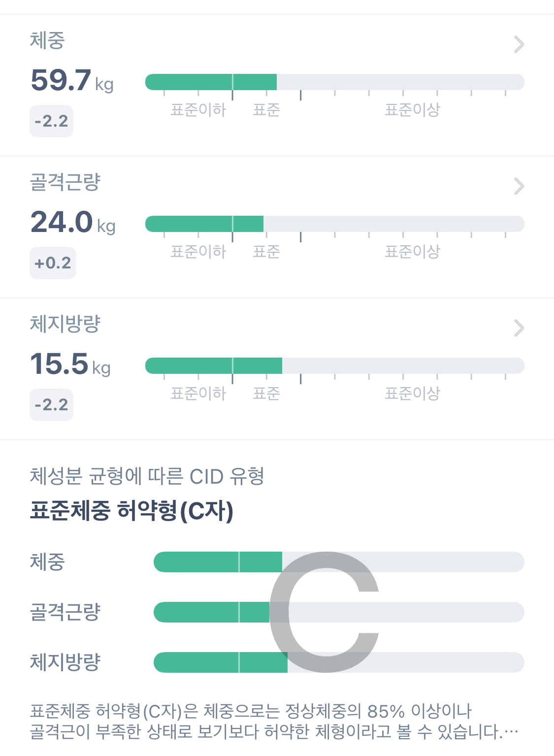Viewport: 554px width, 756px height.
Task: Click the -2.2 change badge under 체지방량
Action: coord(51,405)
